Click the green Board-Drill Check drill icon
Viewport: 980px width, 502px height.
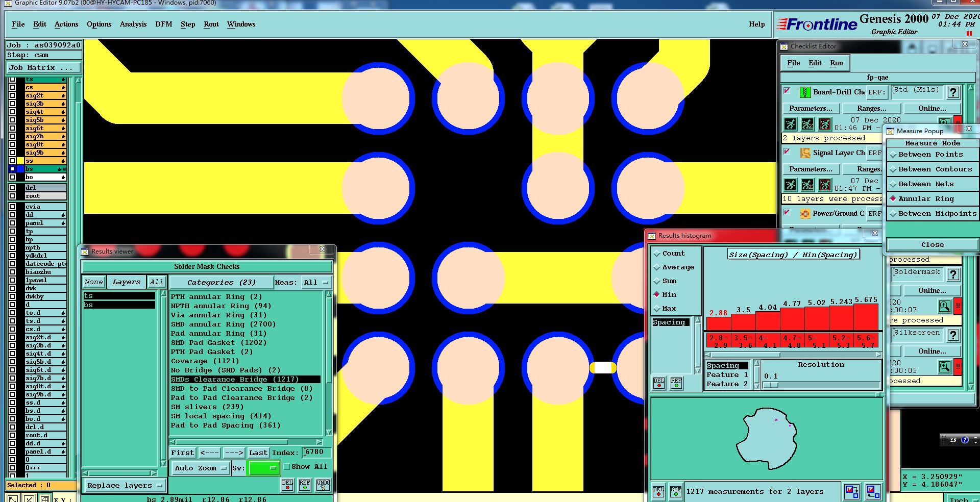[x=805, y=92]
